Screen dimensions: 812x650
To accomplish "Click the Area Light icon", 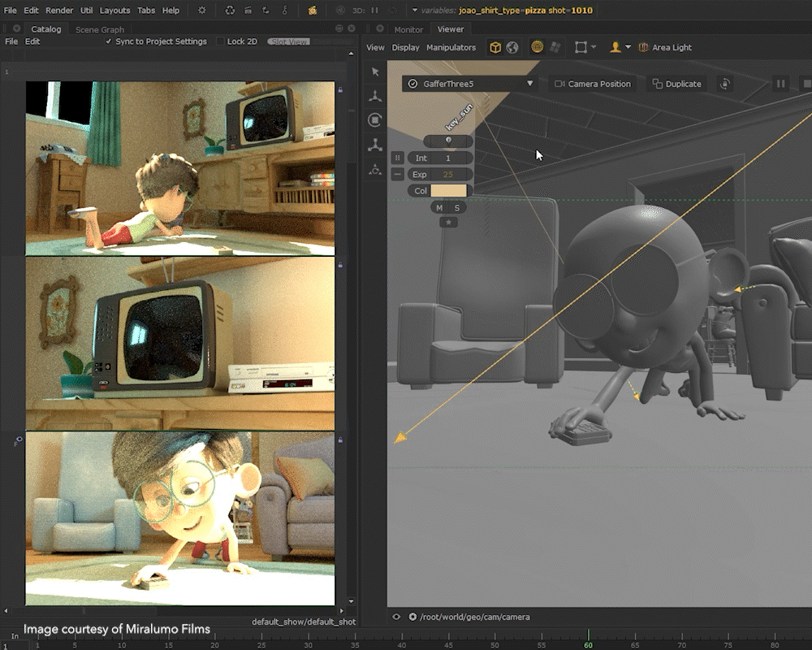I will coord(643,48).
